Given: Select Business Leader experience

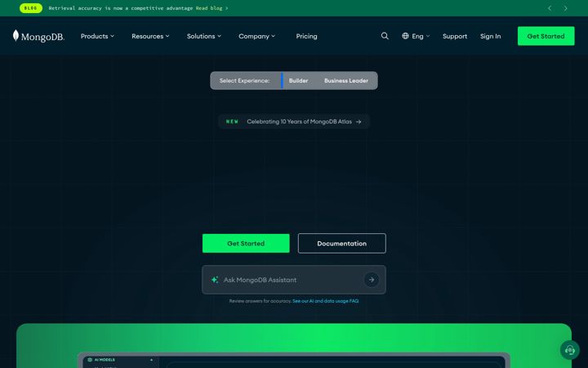Looking at the screenshot, I should (x=346, y=81).
